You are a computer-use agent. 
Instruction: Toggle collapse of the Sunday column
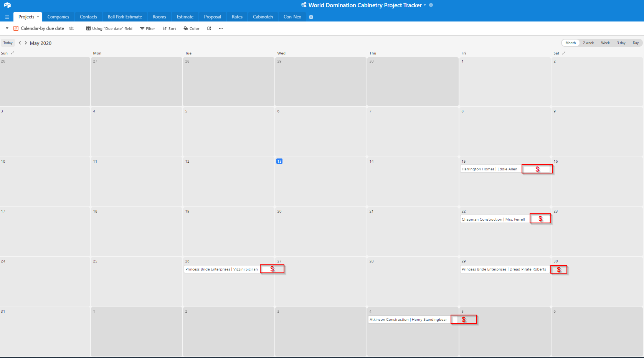(12, 53)
